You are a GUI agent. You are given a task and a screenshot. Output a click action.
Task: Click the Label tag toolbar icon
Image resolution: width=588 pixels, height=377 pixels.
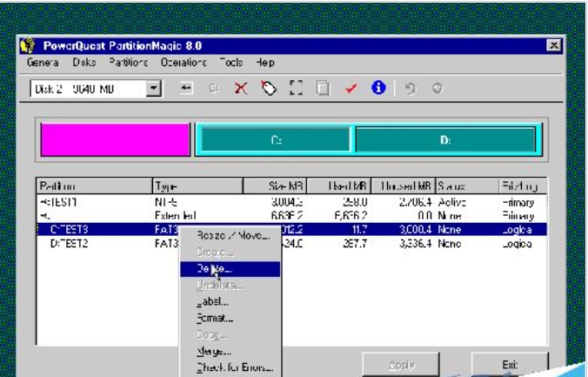pyautogui.click(x=269, y=89)
